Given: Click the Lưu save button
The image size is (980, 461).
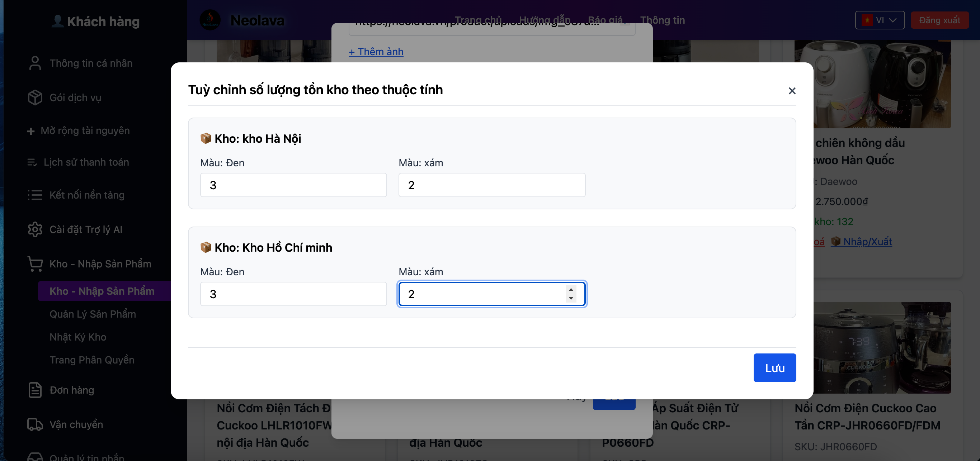Looking at the screenshot, I should [774, 367].
